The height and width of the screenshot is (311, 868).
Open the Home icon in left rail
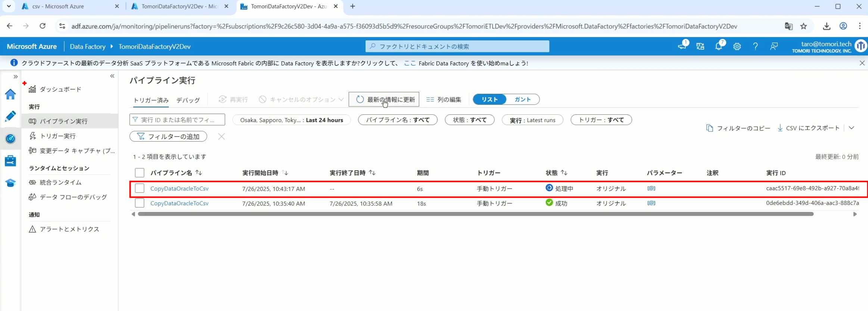[x=10, y=94]
